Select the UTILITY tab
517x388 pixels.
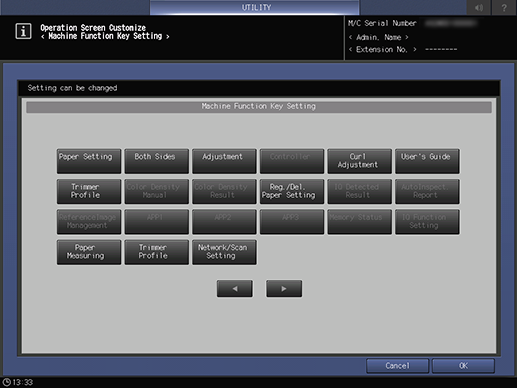[x=255, y=7]
